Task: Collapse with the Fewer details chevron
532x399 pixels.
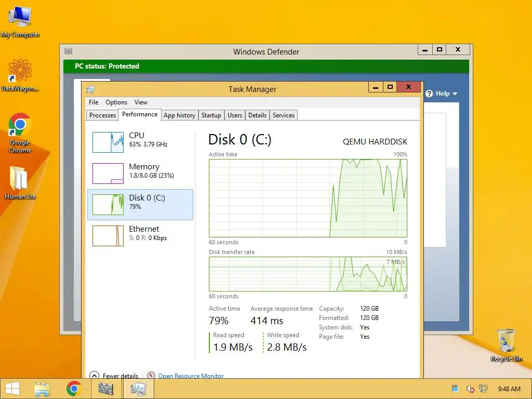Action: pyautogui.click(x=94, y=375)
